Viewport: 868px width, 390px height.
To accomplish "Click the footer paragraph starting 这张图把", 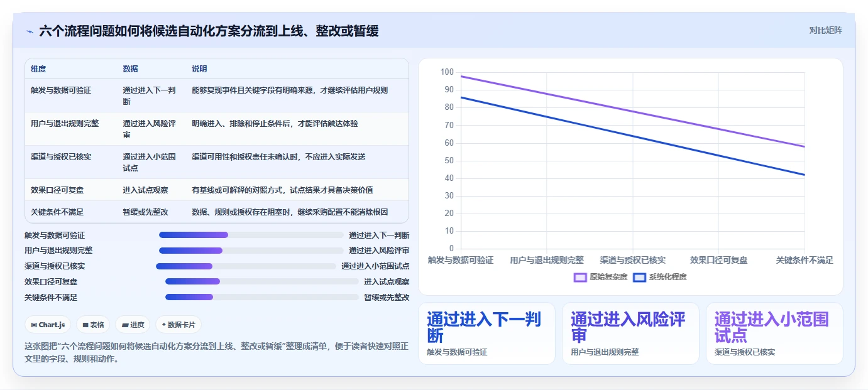I will point(216,352).
